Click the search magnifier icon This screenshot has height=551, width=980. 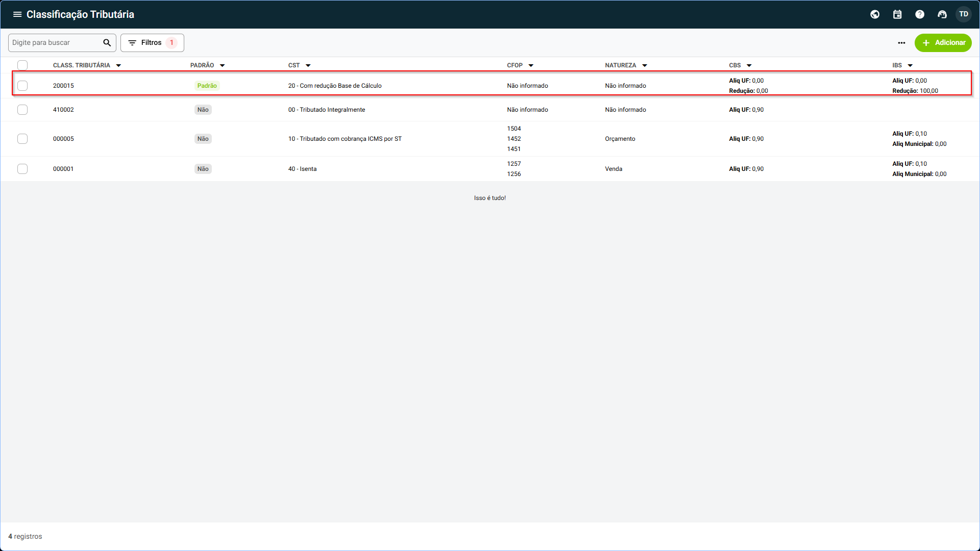click(x=107, y=43)
